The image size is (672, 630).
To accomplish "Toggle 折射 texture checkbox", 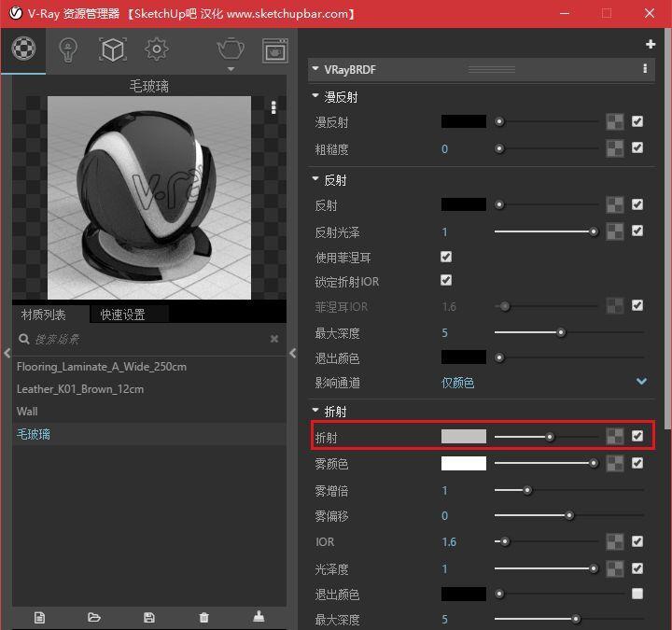I will tap(637, 436).
